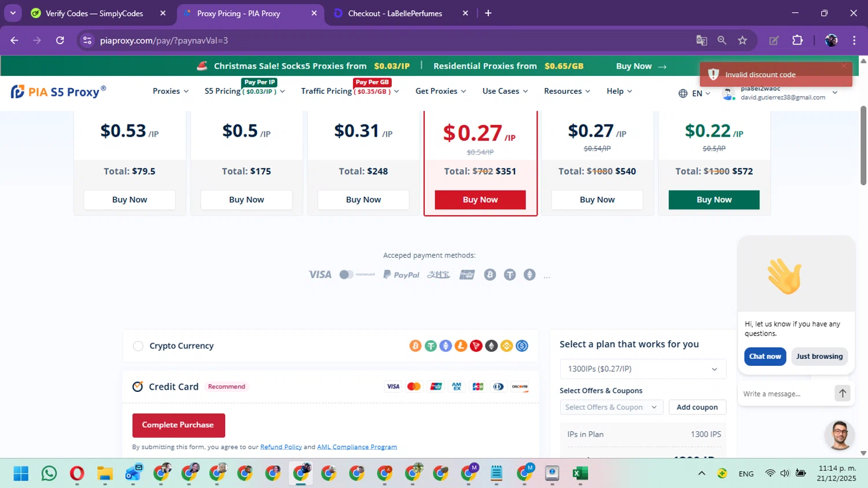Select the Credit Card payment option
This screenshot has height=488, width=868.
(138, 387)
